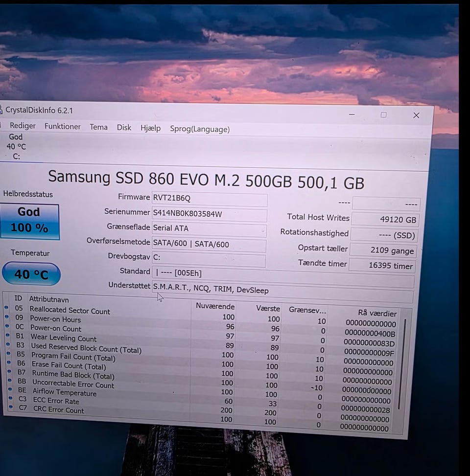Click the status dot for Uncorrectable Error Count
This screenshot has width=470, height=476.
point(10,380)
